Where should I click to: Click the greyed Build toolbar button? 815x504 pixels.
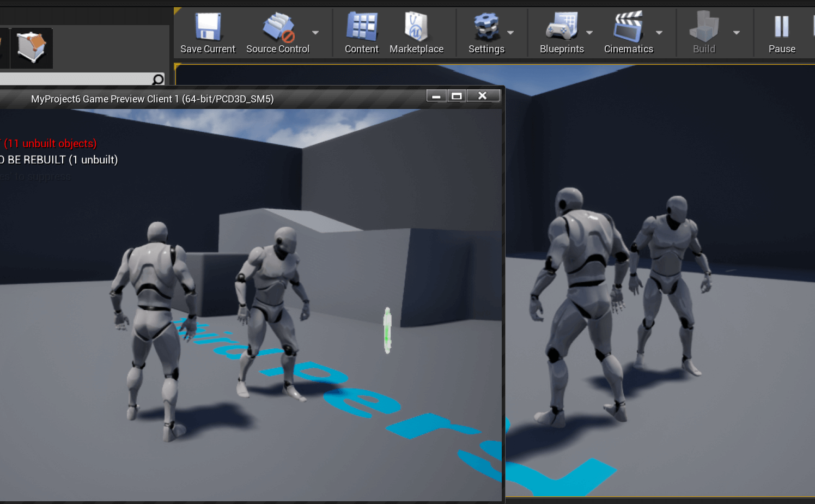pos(704,33)
